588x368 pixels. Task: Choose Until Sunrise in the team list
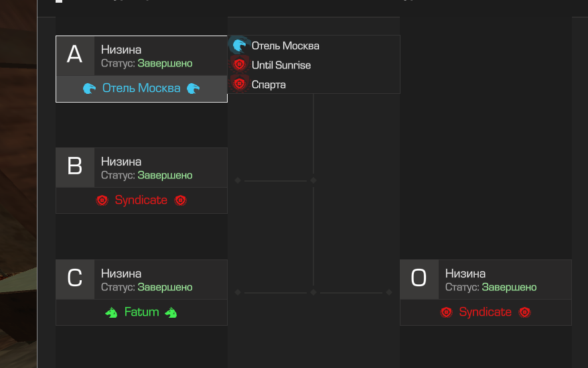coord(281,65)
